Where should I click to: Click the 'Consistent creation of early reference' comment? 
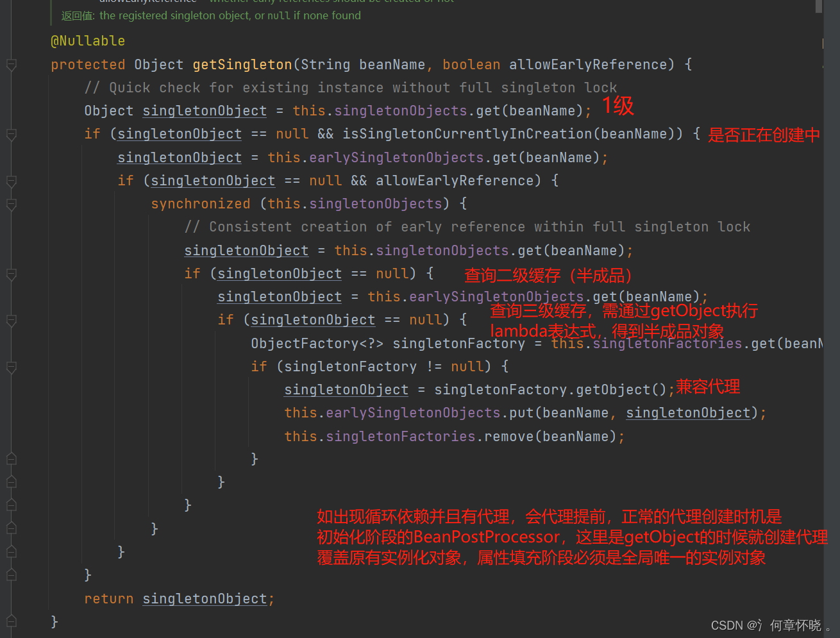pyautogui.click(x=467, y=227)
